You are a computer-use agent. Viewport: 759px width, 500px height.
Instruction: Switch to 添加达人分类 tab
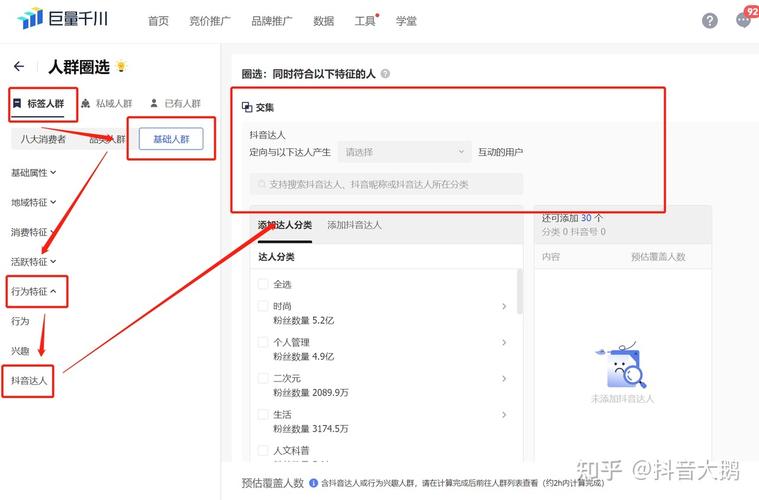click(285, 225)
